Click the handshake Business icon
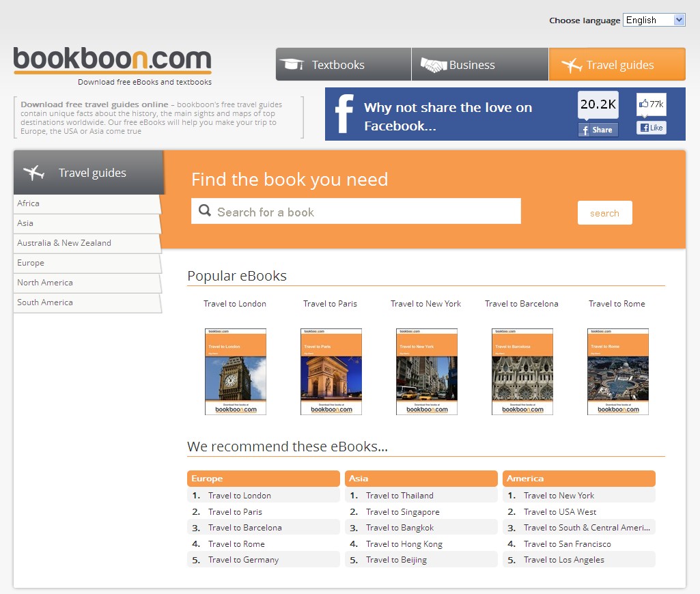The width and height of the screenshot is (700, 594). 434,65
